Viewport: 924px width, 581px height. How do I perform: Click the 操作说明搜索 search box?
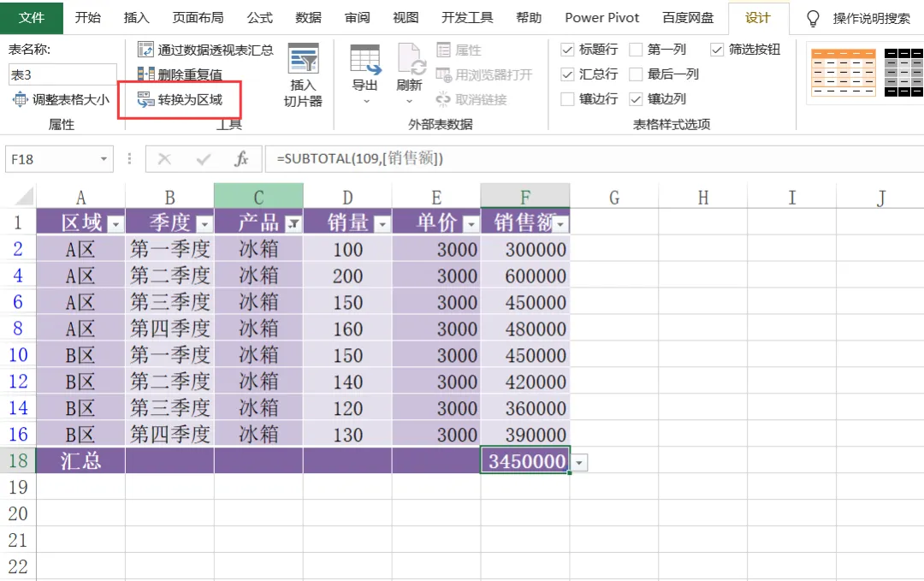872,18
